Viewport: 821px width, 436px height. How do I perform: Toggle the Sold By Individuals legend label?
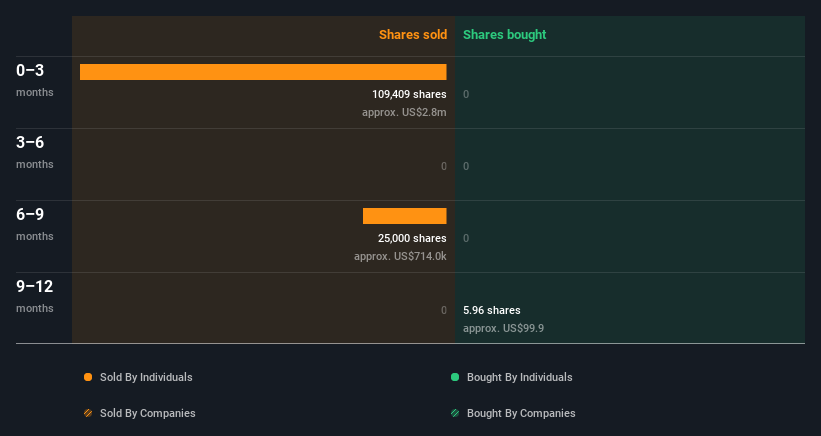click(x=146, y=377)
